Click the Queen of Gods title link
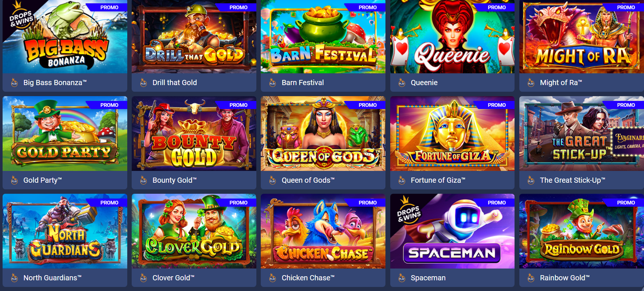Screen dimensions: 644x291 coord(308,180)
